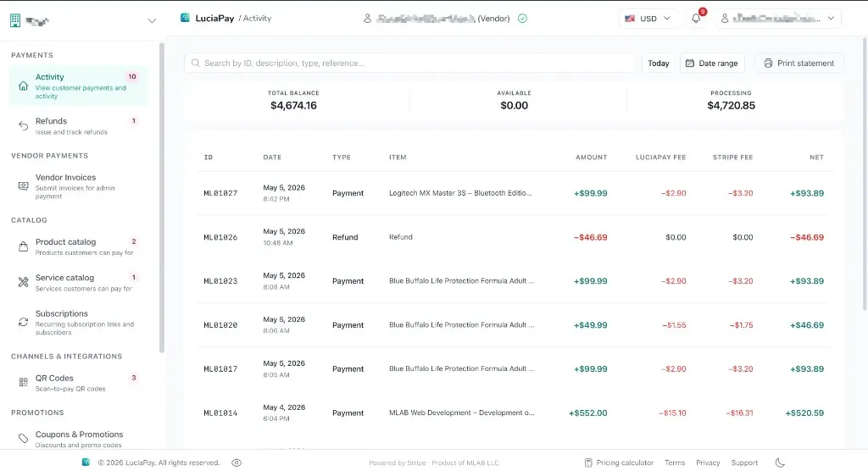Expand the user account menu

tap(778, 19)
